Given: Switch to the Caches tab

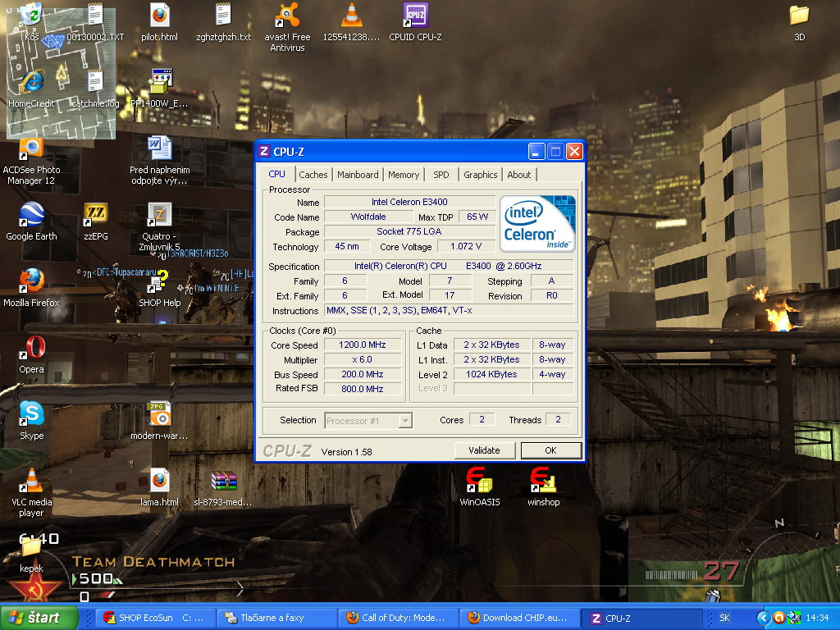Looking at the screenshot, I should [x=313, y=175].
